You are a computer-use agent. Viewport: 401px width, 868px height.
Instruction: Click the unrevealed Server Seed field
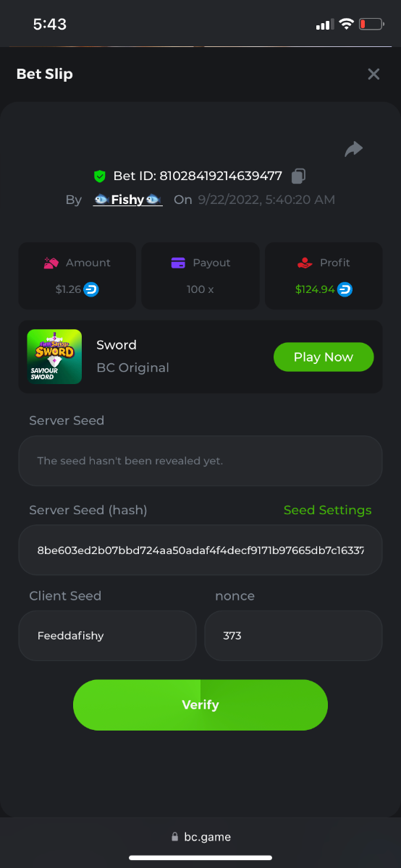pos(200,461)
